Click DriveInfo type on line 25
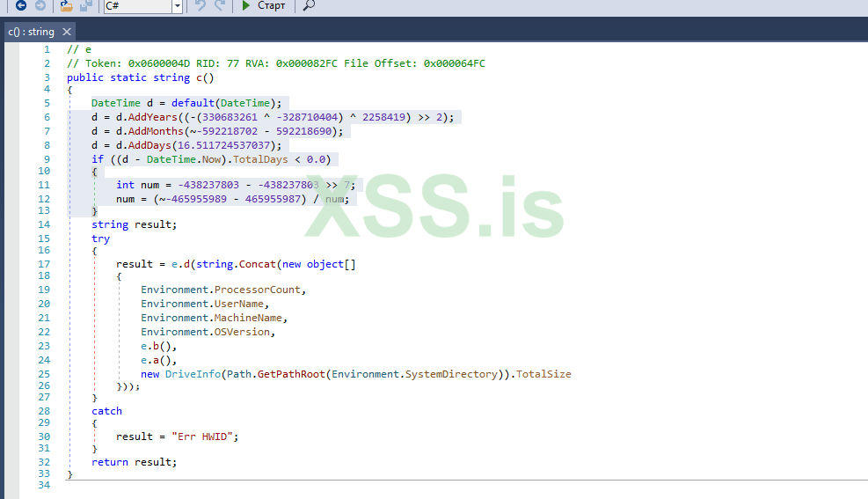This screenshot has height=499, width=868. click(193, 374)
